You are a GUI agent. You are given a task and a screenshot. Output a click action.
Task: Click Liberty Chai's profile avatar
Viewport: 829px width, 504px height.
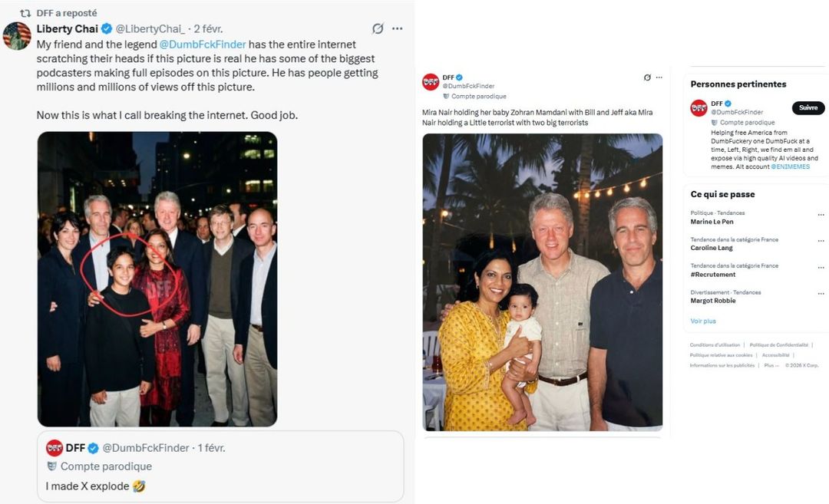coord(17,35)
